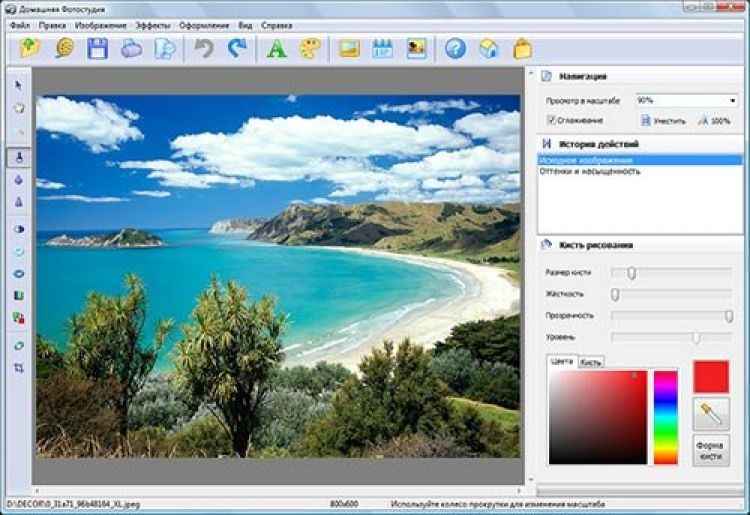Pick a shade in the red color field
Viewport: 750px width, 515px height.
point(598,417)
